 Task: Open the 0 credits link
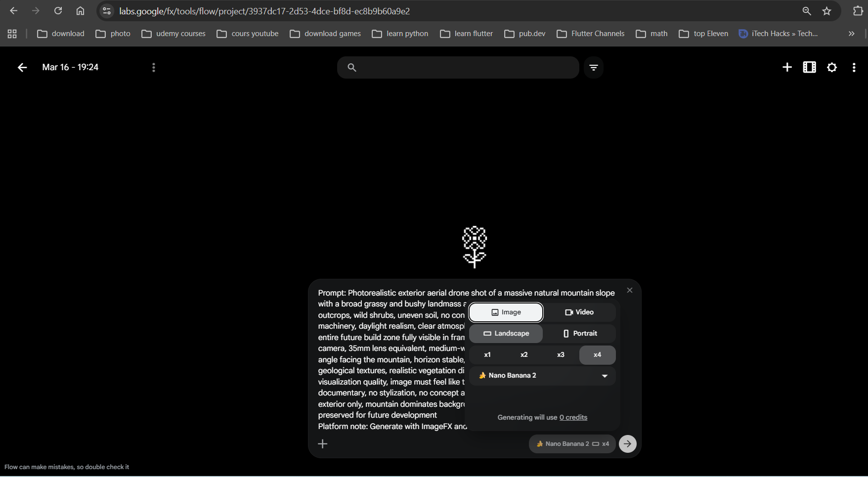[x=573, y=417]
